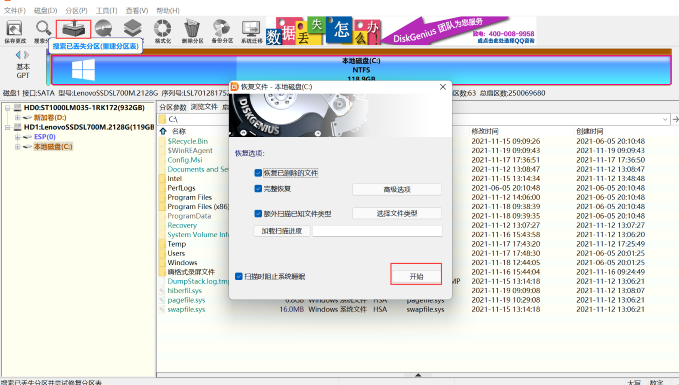Open the 工具(T) menu

click(x=107, y=10)
